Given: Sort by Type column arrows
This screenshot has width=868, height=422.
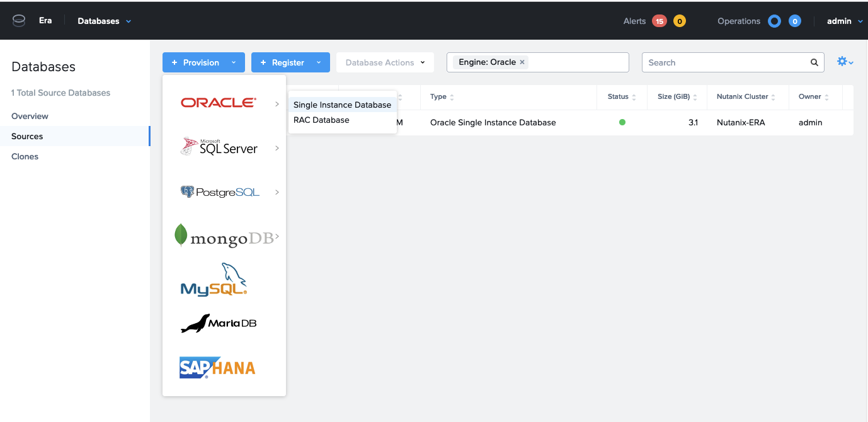Looking at the screenshot, I should click(x=452, y=97).
